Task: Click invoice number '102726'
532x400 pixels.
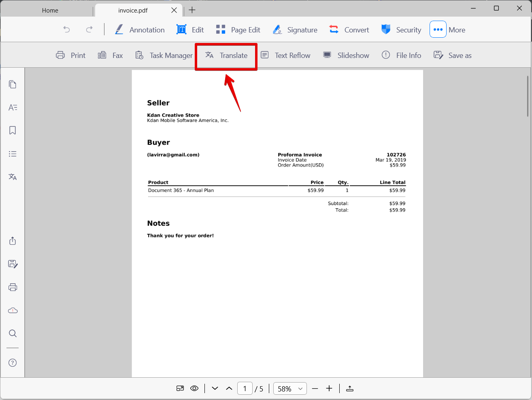Action: tap(396, 155)
